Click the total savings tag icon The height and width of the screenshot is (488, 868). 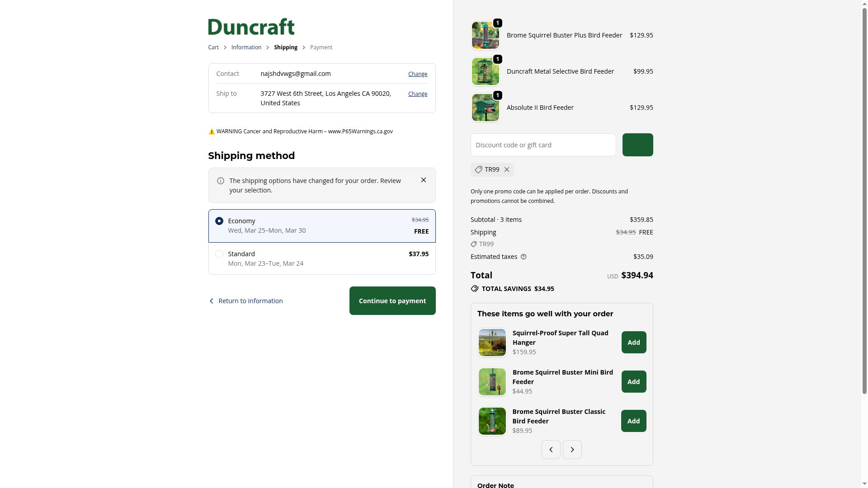point(474,289)
